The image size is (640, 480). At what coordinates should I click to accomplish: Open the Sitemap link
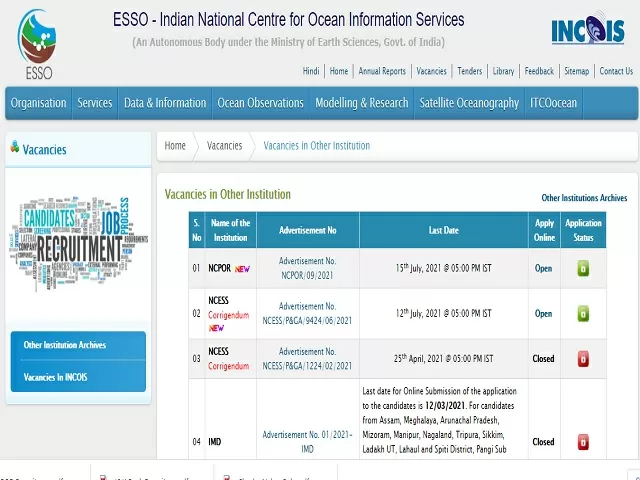576,71
